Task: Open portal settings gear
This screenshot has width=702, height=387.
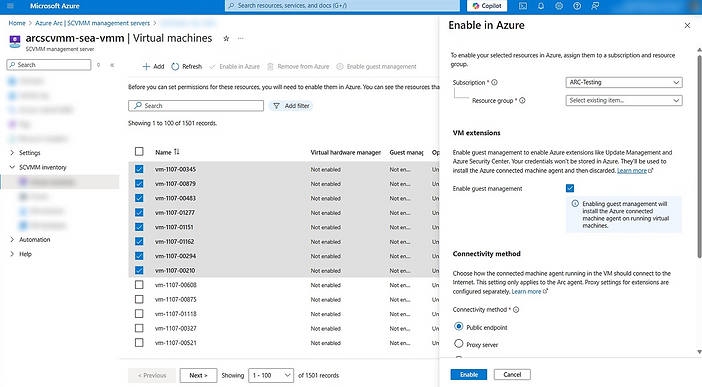Action: point(559,6)
